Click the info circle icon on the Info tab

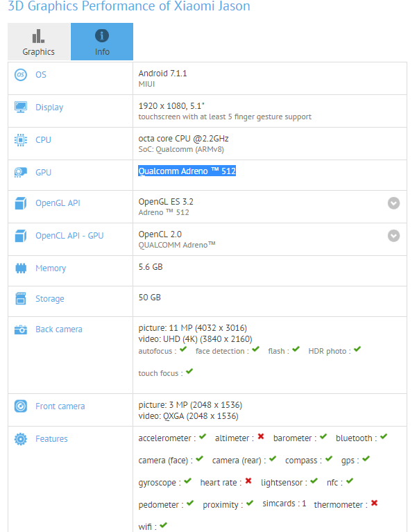point(102,35)
